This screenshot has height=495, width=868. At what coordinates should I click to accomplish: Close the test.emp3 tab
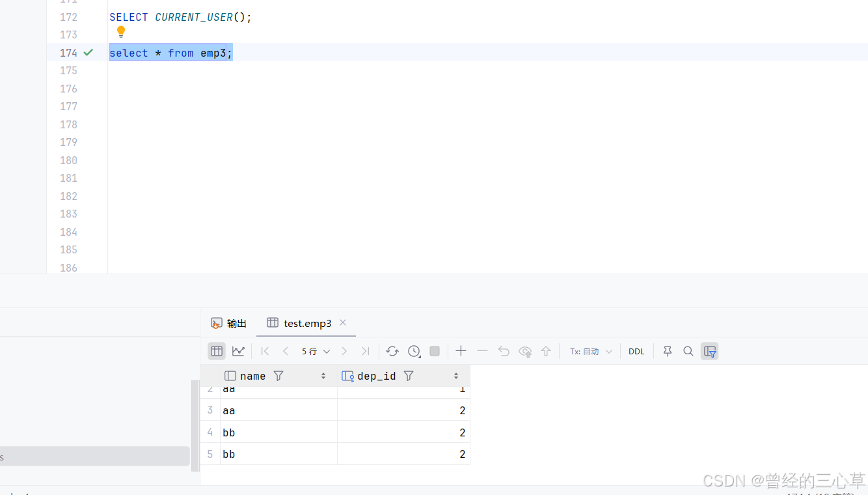pyautogui.click(x=343, y=322)
